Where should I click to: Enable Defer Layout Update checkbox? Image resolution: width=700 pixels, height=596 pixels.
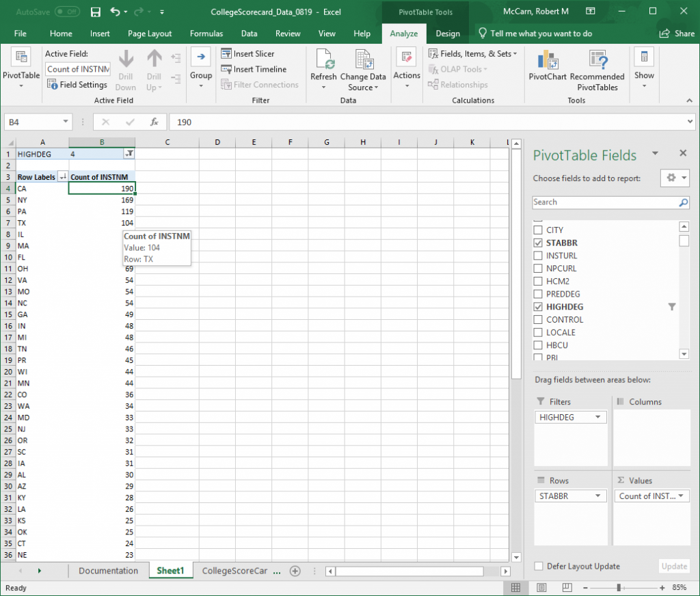pos(539,566)
